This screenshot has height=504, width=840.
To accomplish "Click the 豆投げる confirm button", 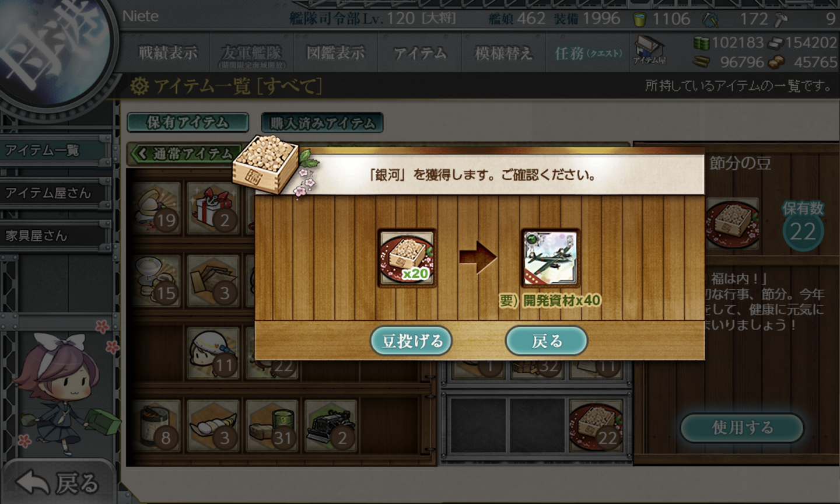I will [412, 341].
